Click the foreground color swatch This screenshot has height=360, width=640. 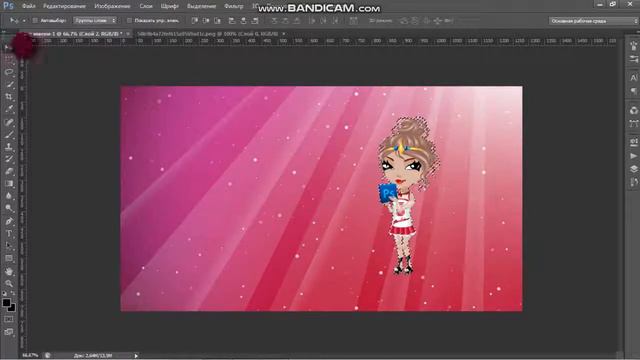click(7, 303)
